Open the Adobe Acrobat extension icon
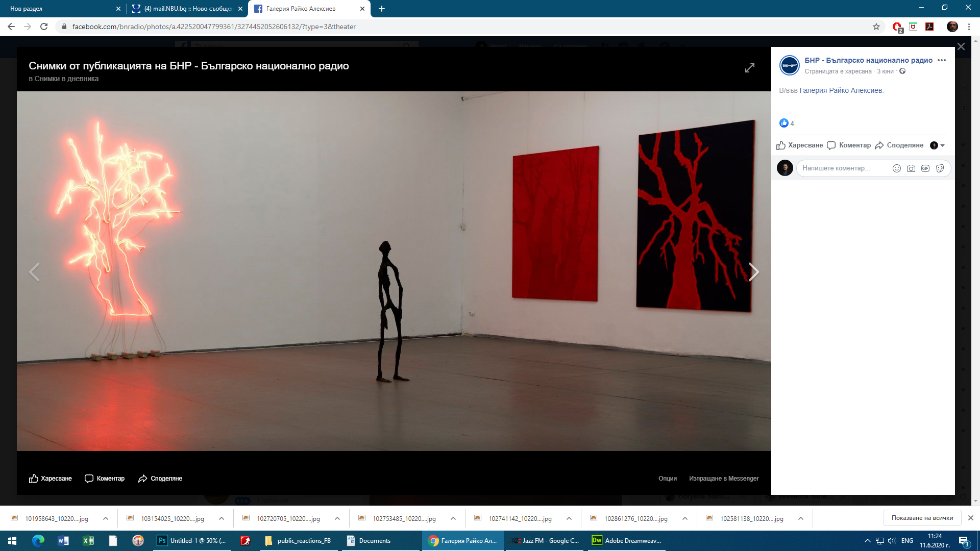980x551 pixels. (929, 27)
